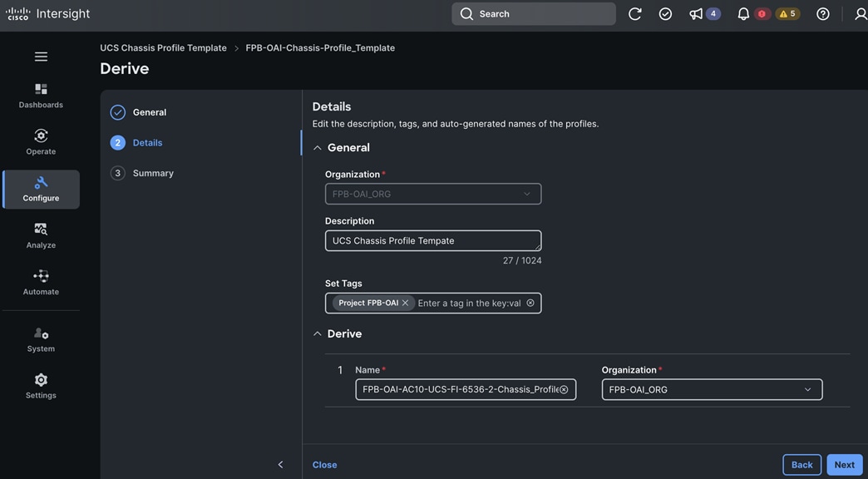The image size is (868, 479).
Task: Click the FPB-OAI-Chassis-Profile_Template breadcrumb
Action: pyautogui.click(x=320, y=47)
